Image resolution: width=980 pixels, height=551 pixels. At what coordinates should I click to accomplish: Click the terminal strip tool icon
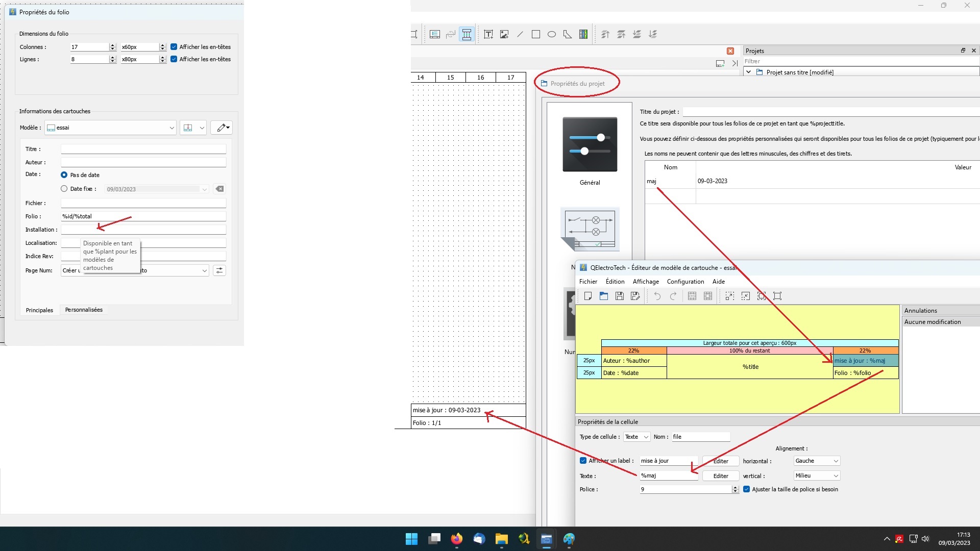(583, 34)
